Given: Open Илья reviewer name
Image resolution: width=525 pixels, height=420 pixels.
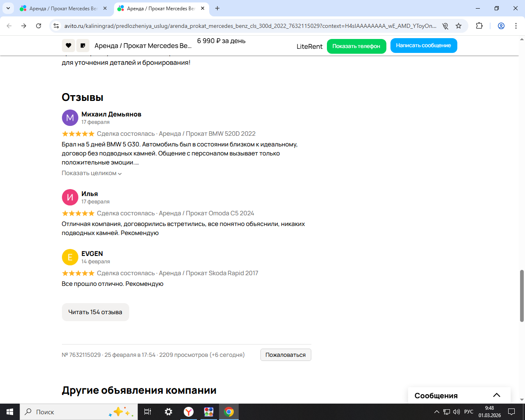Looking at the screenshot, I should (90, 194).
